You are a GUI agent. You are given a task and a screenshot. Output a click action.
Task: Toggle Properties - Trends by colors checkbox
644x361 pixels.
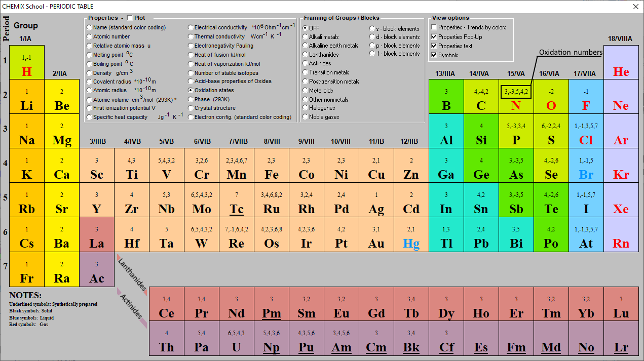[x=434, y=27]
